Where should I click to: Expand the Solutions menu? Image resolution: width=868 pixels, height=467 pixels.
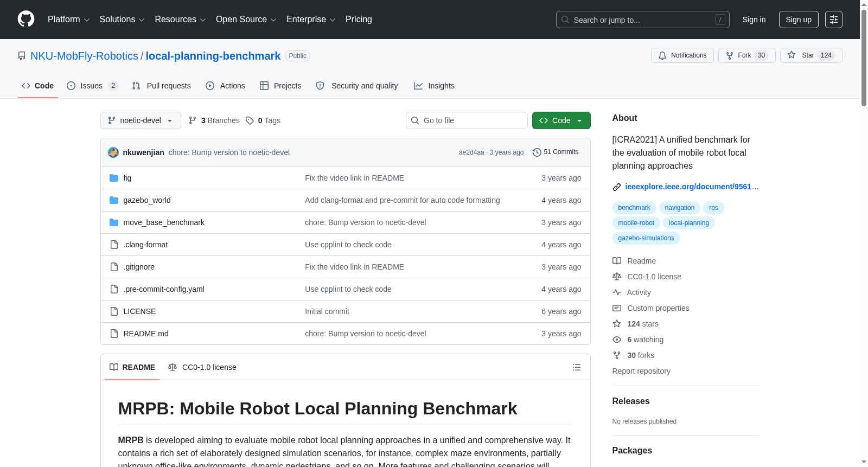122,20
